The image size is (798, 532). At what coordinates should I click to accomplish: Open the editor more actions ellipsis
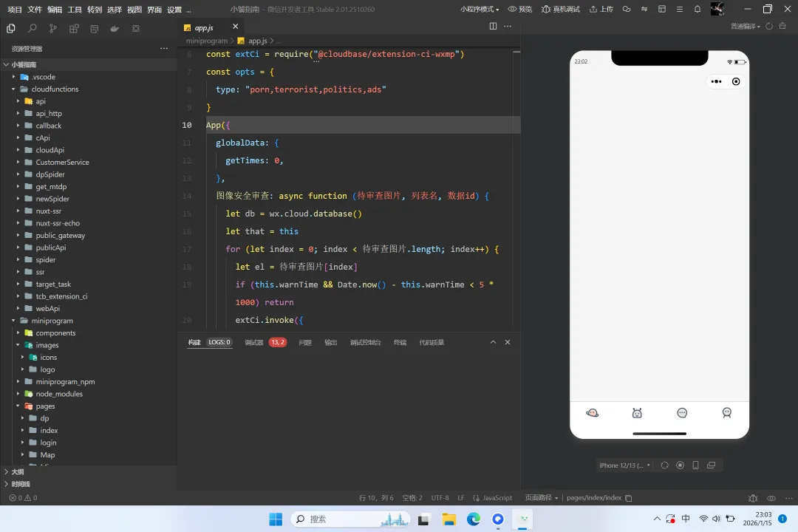tap(508, 26)
